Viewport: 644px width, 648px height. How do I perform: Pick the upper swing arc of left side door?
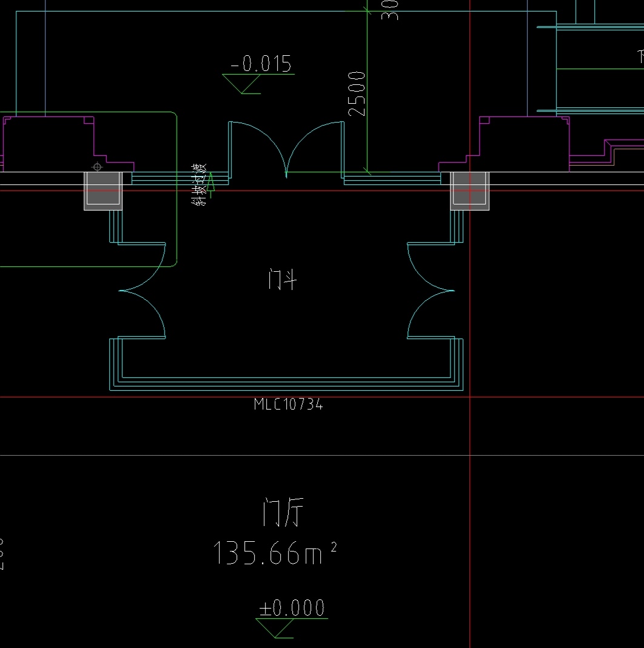tap(142, 266)
